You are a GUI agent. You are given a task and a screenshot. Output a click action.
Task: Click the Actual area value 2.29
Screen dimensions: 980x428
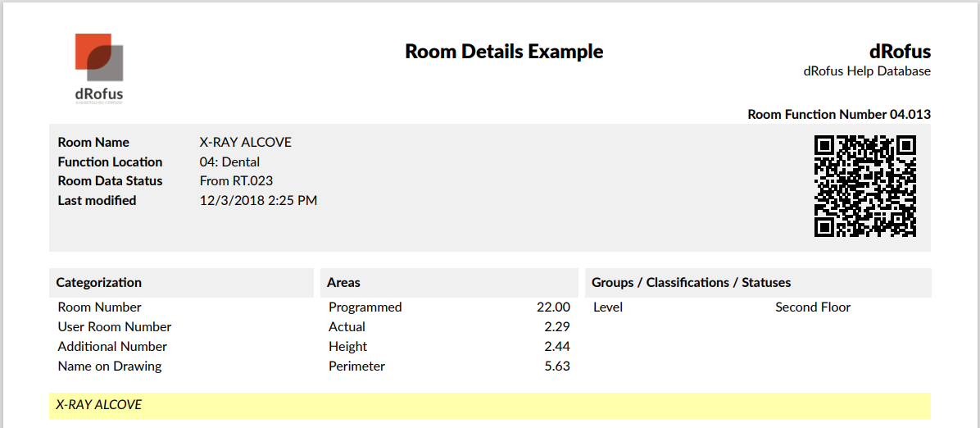tap(557, 327)
